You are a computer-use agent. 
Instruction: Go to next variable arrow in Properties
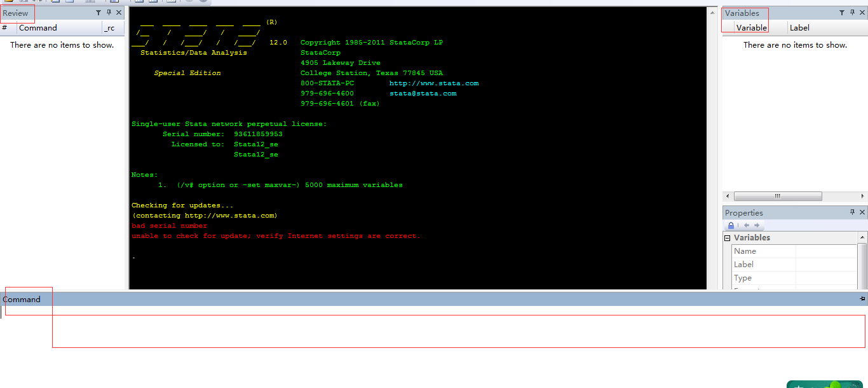click(757, 225)
